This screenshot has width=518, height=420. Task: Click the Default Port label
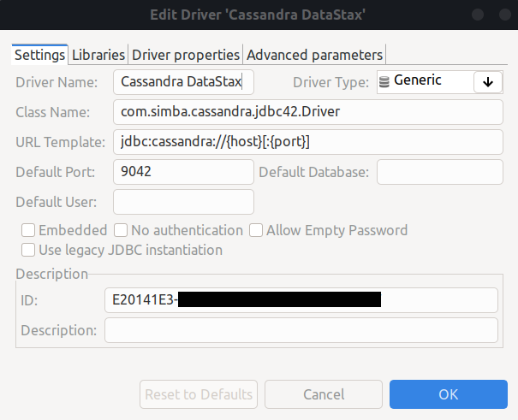(56, 172)
